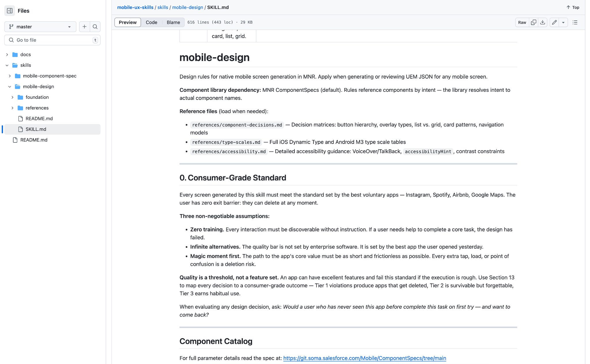The image size is (590, 364).
Task: Jump to Top arrow
Action: click(573, 7)
